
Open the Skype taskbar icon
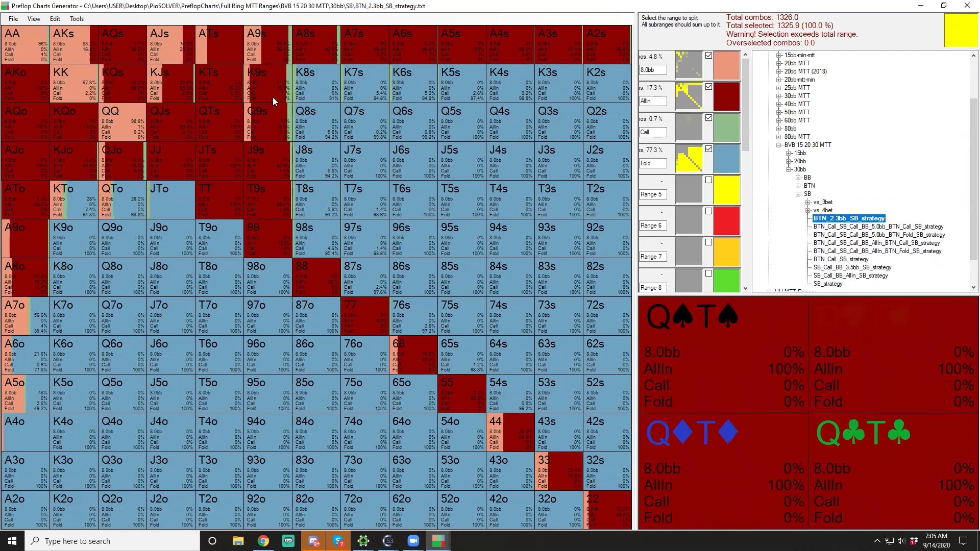(338, 541)
